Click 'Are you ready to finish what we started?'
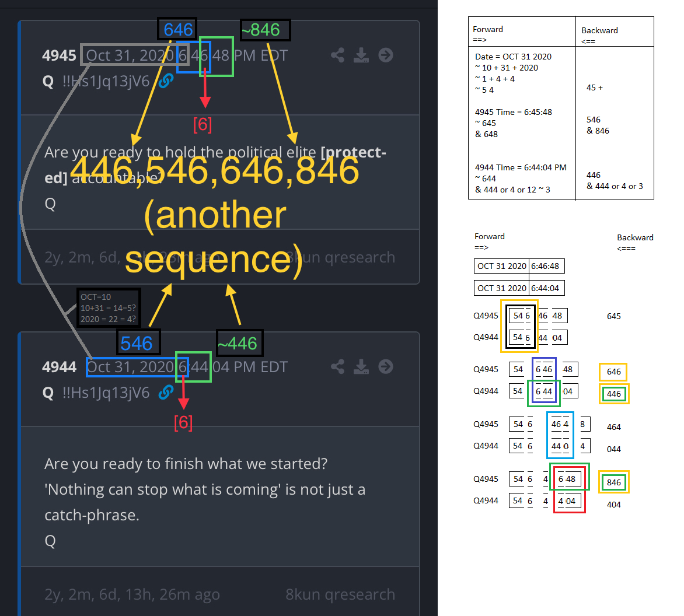 tap(186, 464)
